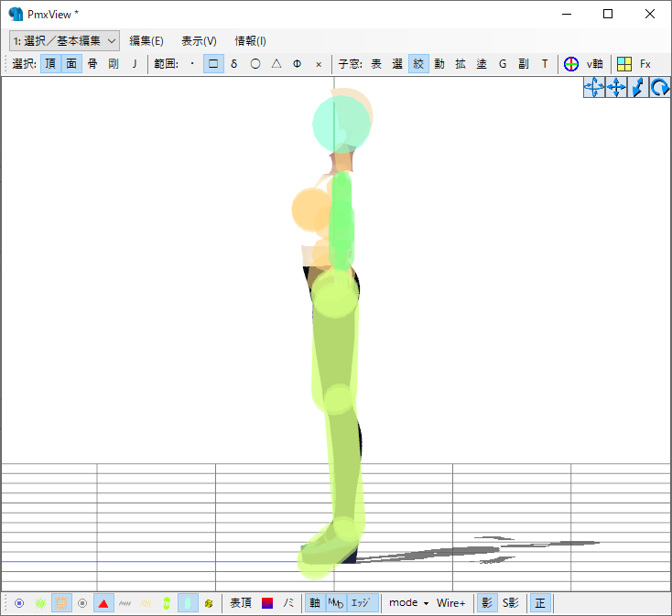The width and height of the screenshot is (672, 616).
Task: Open the 動 movement sub-window
Action: click(439, 64)
